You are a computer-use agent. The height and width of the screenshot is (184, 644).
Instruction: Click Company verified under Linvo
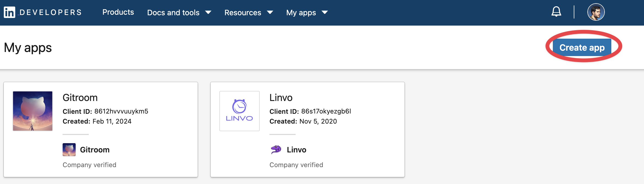296,165
